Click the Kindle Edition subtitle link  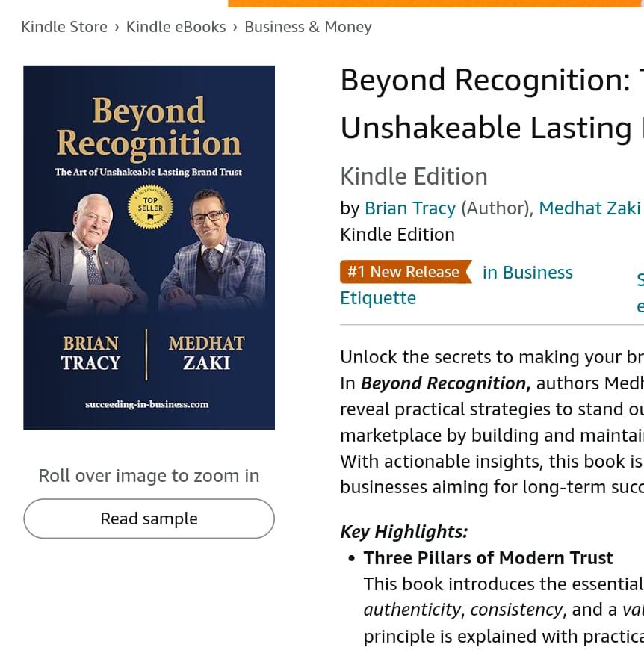[413, 176]
